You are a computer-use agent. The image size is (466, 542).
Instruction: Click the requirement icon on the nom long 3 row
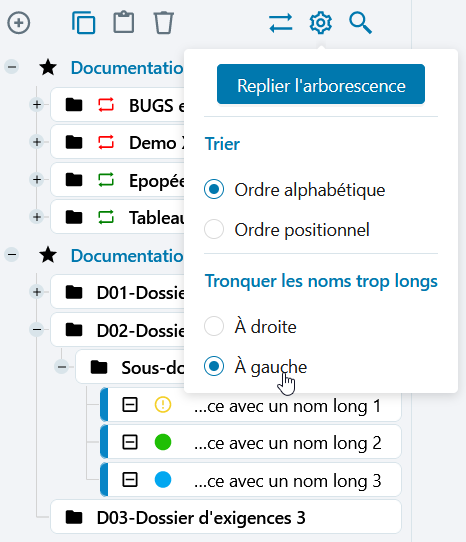click(130, 480)
